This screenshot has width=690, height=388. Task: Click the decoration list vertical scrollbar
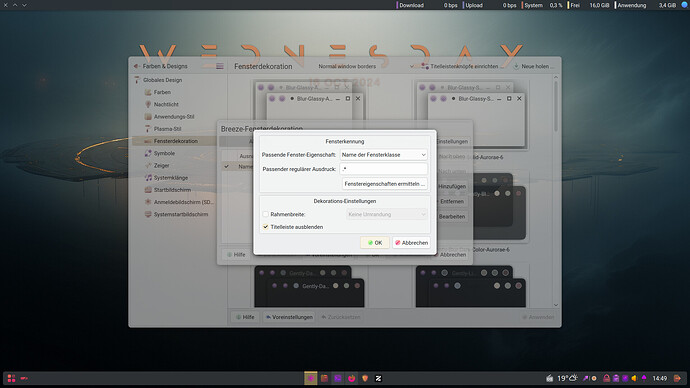556,191
